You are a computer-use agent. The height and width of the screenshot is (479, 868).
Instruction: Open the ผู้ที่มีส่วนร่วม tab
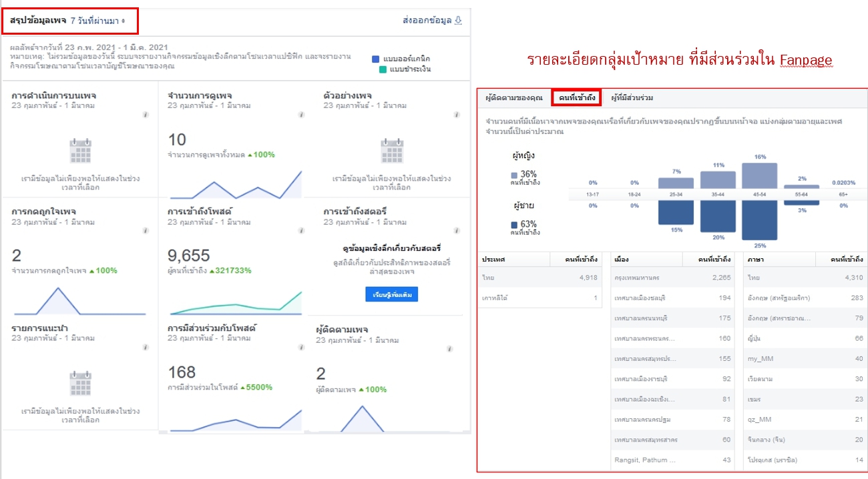tap(632, 98)
